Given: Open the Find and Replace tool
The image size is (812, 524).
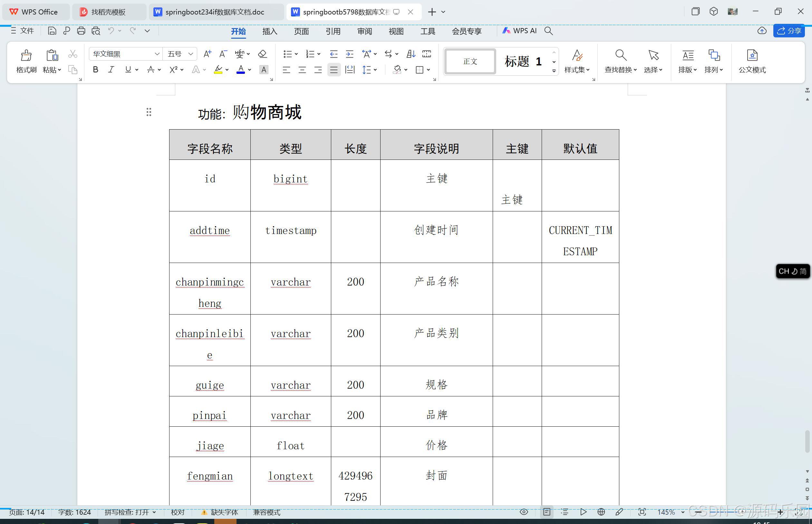Looking at the screenshot, I should point(620,61).
